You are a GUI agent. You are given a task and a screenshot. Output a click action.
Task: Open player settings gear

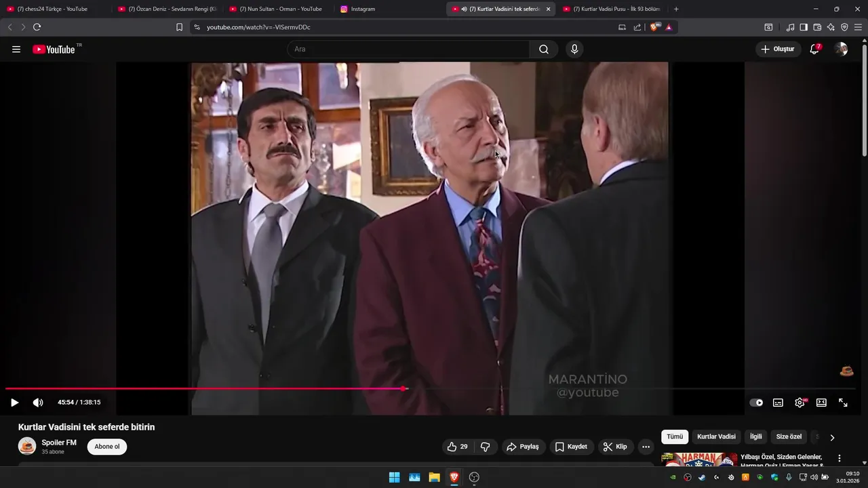pos(800,403)
